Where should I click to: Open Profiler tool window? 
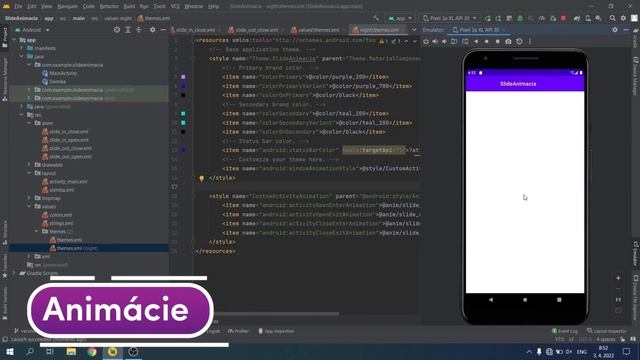(x=238, y=331)
